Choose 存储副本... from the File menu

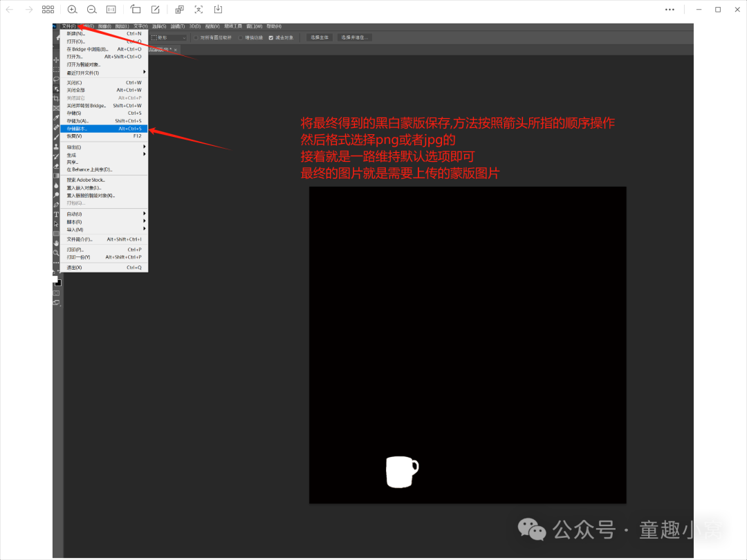104,129
